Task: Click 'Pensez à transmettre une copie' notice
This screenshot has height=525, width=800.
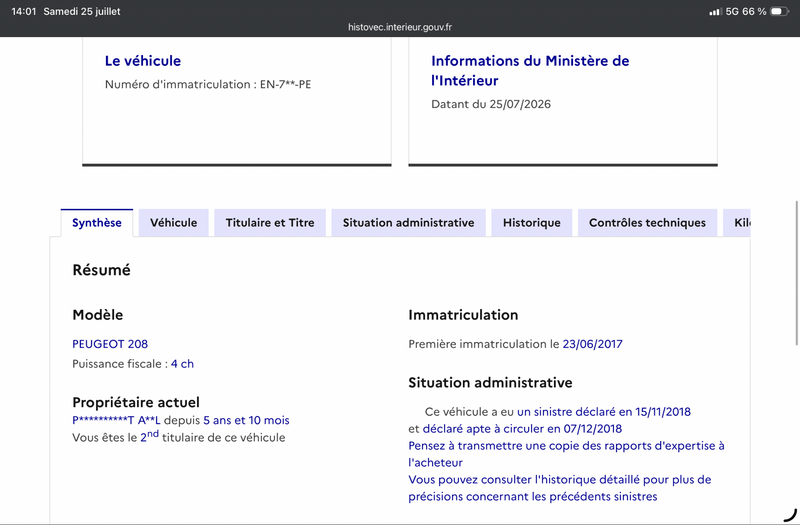Action: tap(566, 454)
